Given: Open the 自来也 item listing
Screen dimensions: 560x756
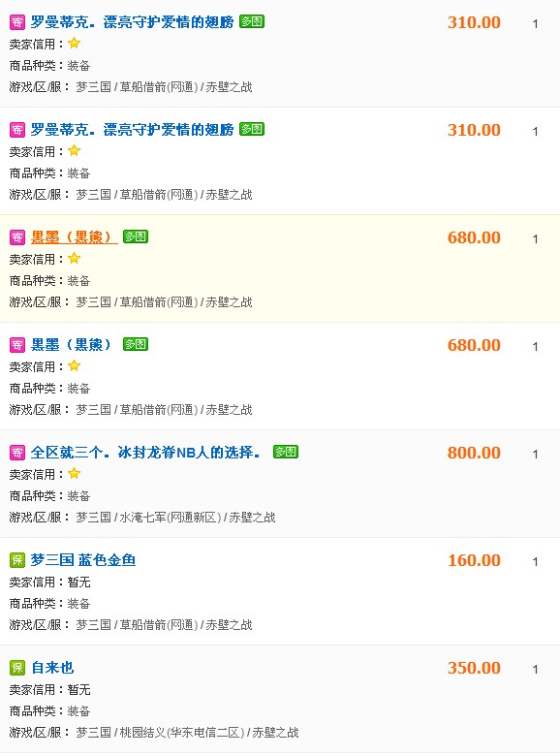Looking at the screenshot, I should point(52,667).
